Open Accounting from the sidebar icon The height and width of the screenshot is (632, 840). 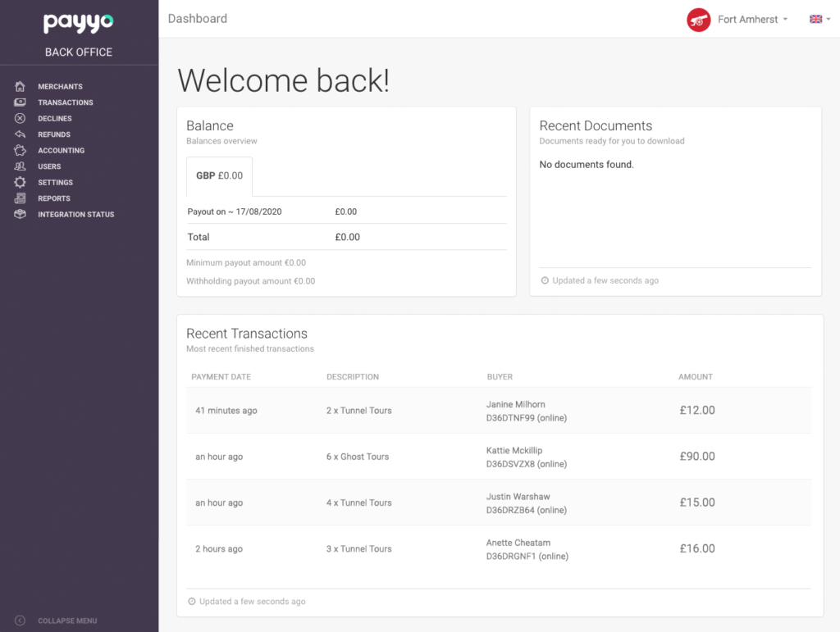[20, 150]
